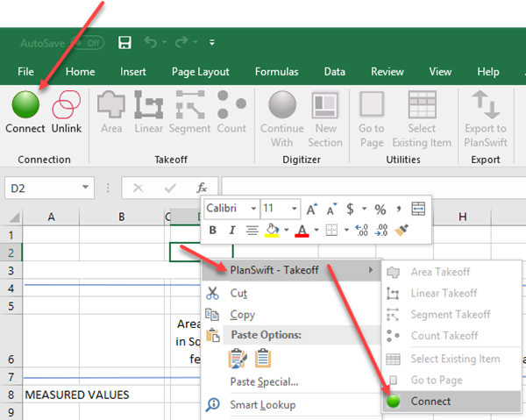
Task: Click Decrease Decimal in mini toolbar
Action: [381, 230]
